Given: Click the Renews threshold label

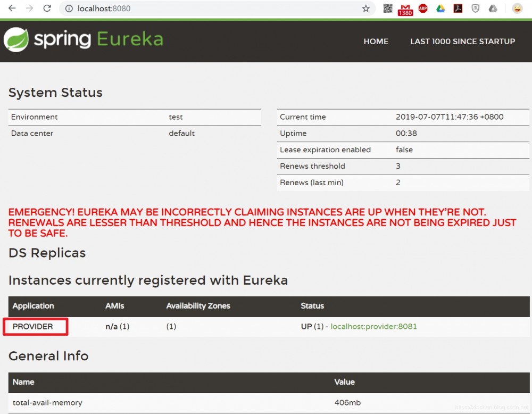Looking at the screenshot, I should coord(312,166).
